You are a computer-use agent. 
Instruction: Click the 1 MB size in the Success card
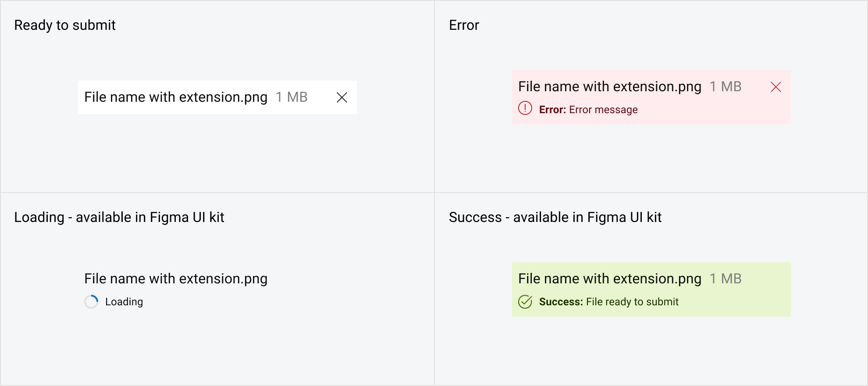pyautogui.click(x=726, y=279)
